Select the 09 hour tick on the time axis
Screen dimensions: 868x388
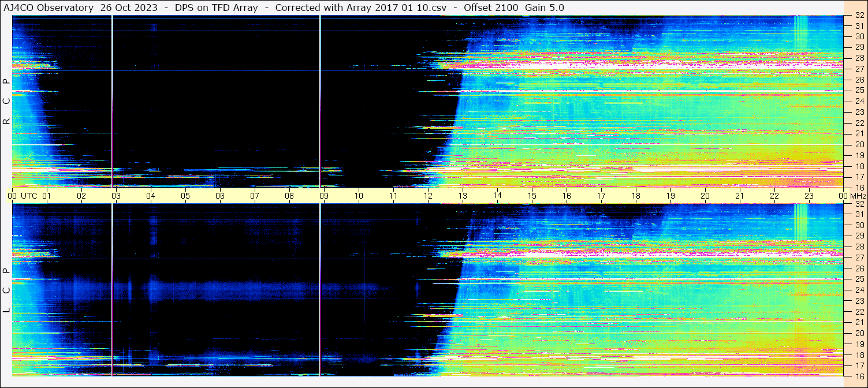tap(324, 196)
